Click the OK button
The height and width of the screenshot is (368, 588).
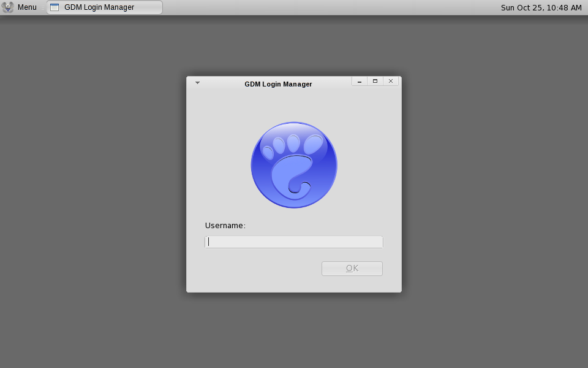(352, 269)
